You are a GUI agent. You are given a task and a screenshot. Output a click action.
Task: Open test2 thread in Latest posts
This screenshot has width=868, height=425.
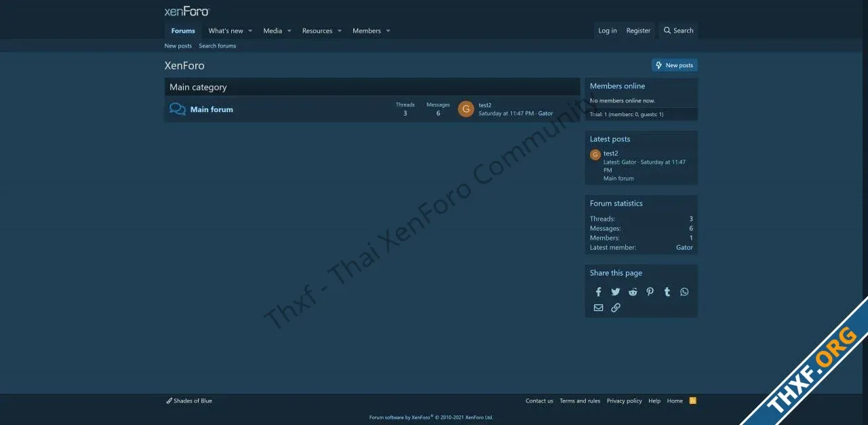click(610, 153)
